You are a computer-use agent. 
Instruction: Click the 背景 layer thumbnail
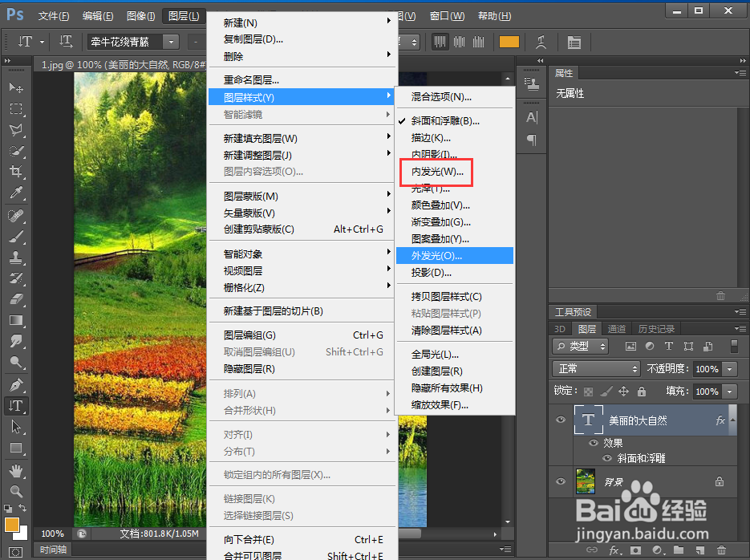click(x=586, y=481)
